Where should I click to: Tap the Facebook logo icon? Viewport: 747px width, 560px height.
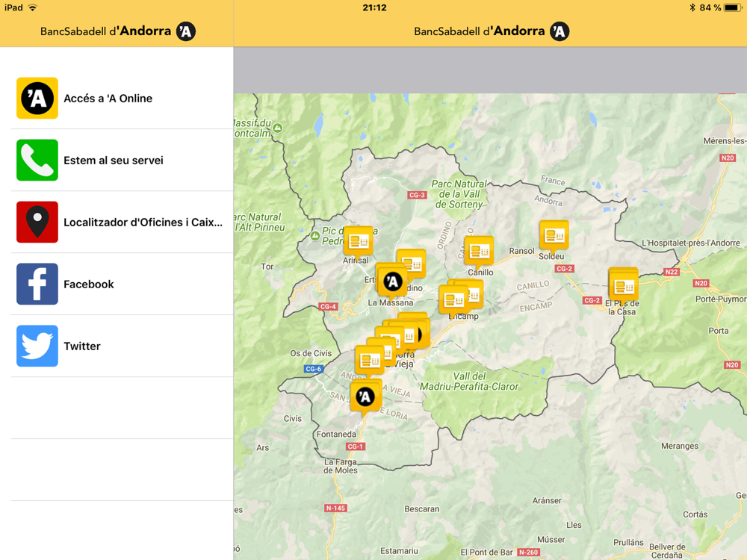[37, 284]
